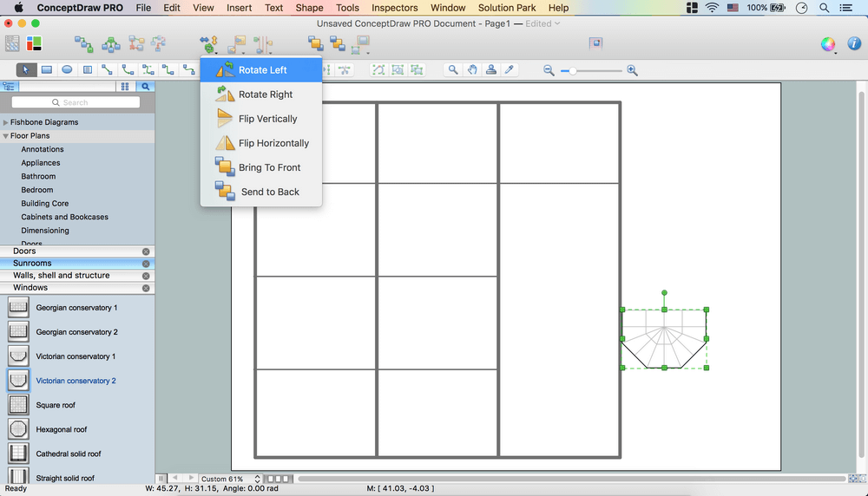The width and height of the screenshot is (868, 496).
Task: Select the Ellipse drawing tool
Action: (67, 70)
